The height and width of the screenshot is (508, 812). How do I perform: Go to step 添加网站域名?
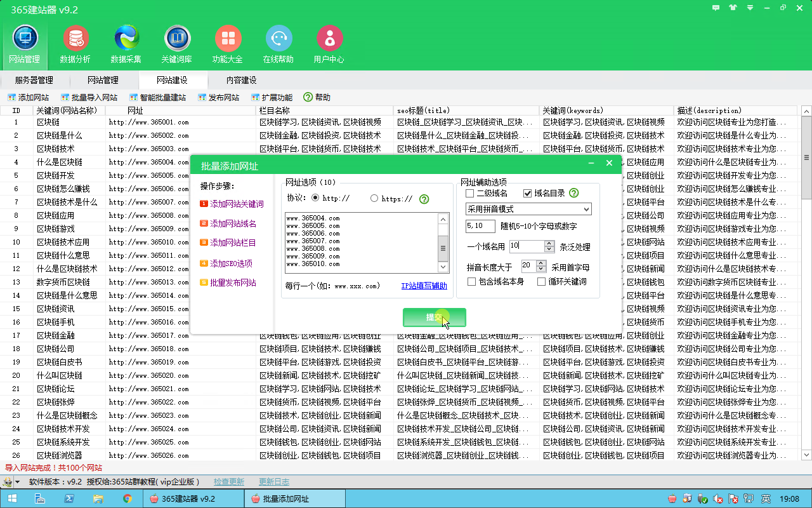click(228, 224)
